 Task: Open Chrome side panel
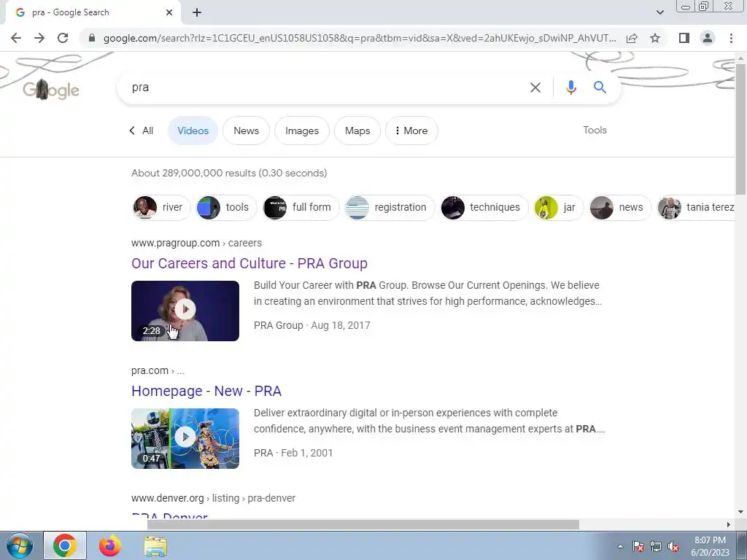(x=684, y=38)
